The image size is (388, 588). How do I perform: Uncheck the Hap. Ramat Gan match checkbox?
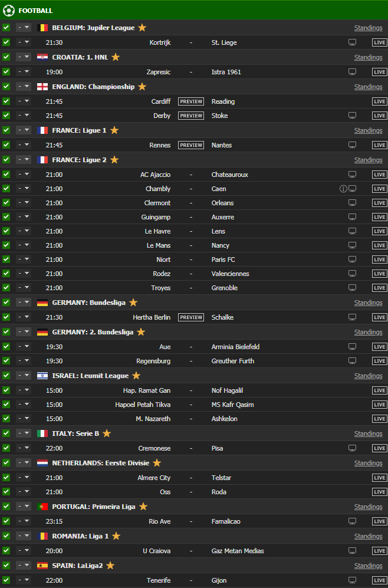[x=6, y=390]
